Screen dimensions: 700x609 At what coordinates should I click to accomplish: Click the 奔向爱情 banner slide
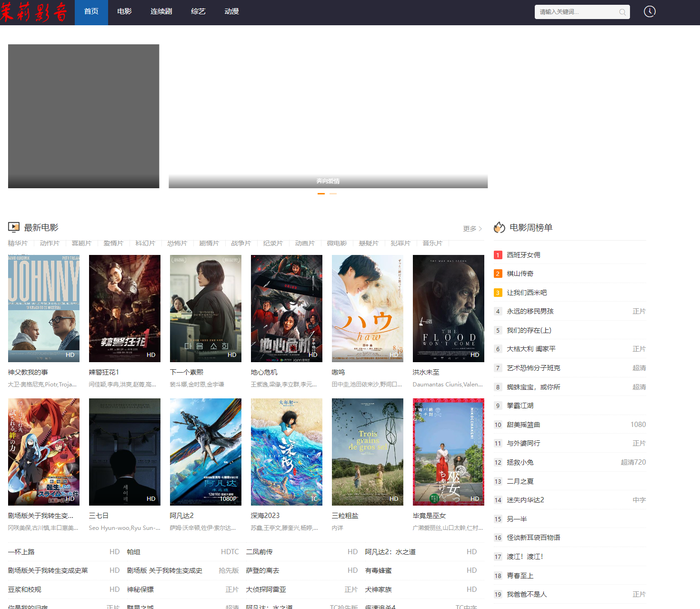[x=328, y=116]
